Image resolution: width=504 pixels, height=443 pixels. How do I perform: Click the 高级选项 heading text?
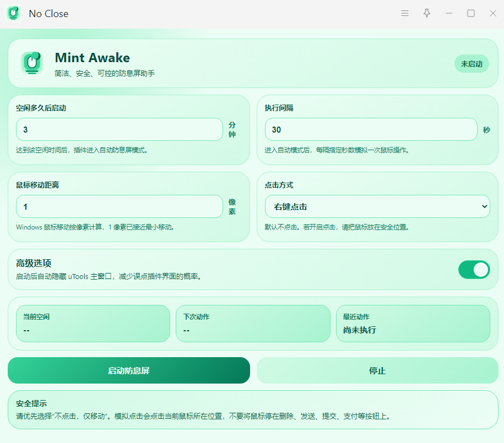coord(34,263)
